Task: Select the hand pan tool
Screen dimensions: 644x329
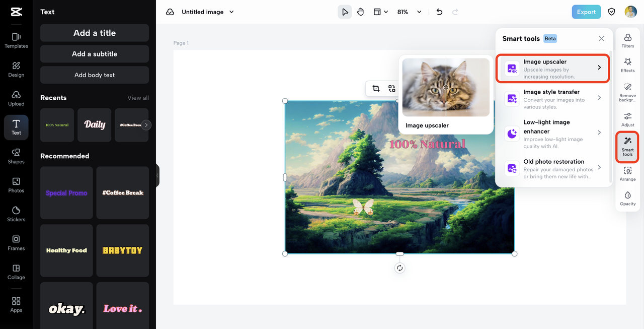Action: pos(360,12)
